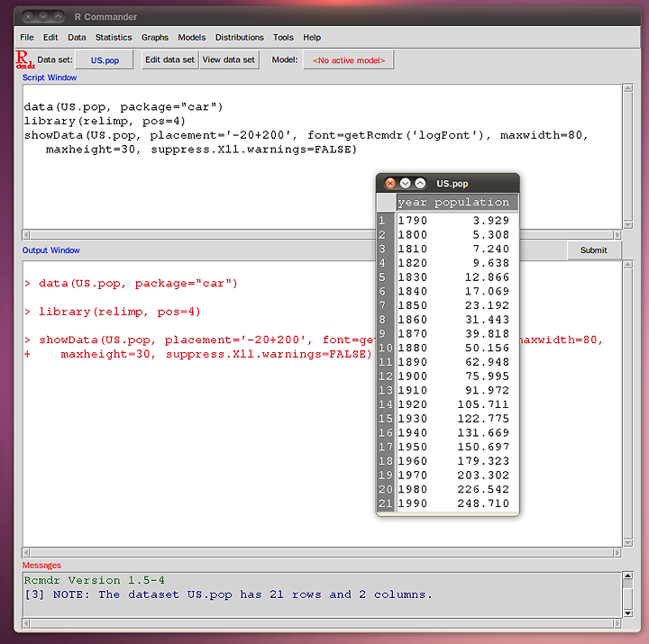Screen dimensions: 649x644
Task: Click Output Window down scroll arrow
Action: [x=628, y=542]
